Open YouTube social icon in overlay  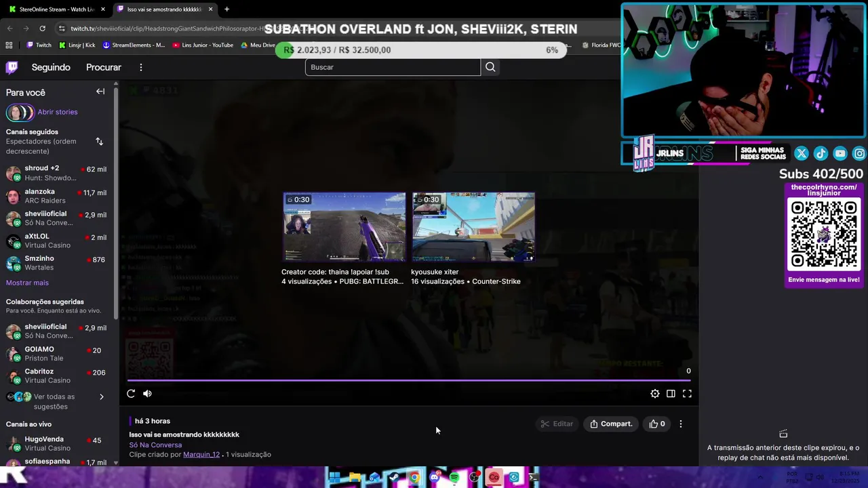point(840,154)
